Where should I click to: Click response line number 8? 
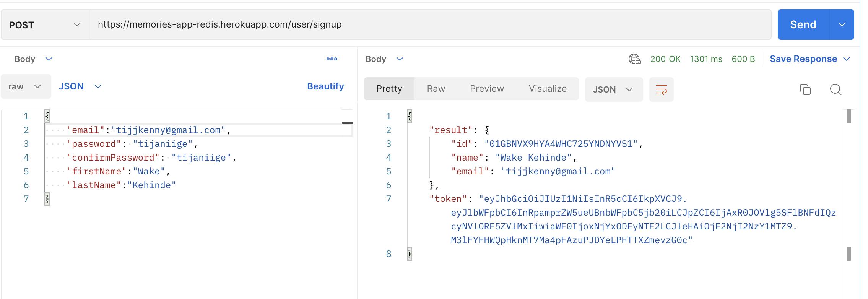point(388,254)
